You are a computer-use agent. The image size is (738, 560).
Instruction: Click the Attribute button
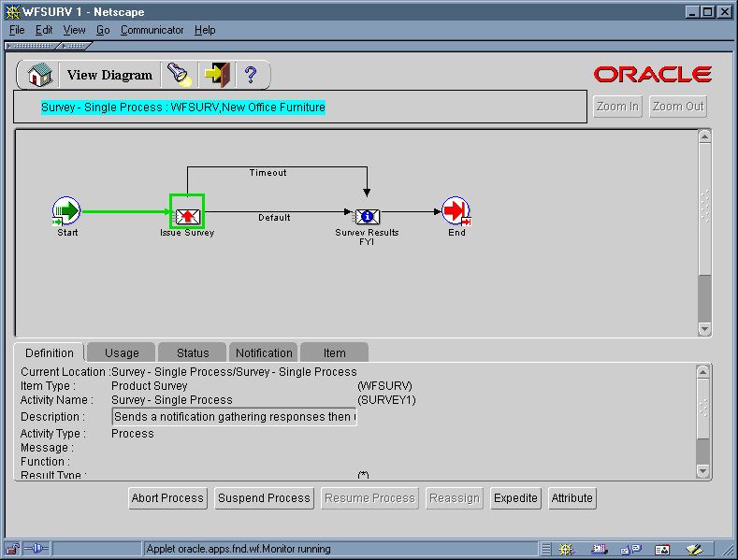pos(572,498)
